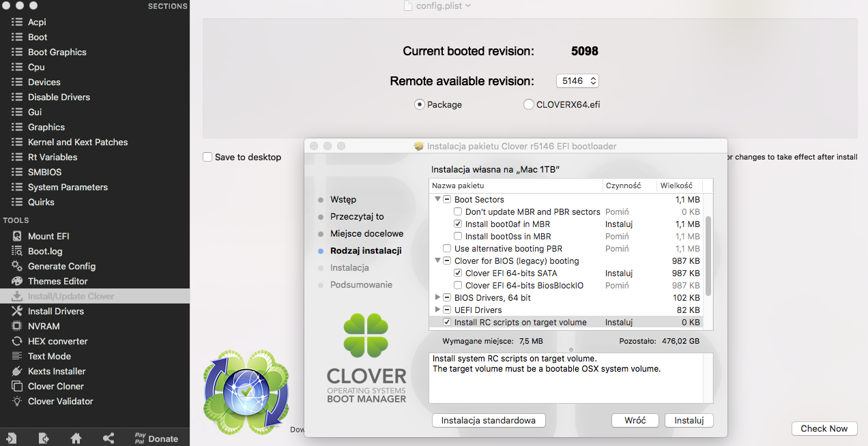Collapse Clover for BIOS (legacy) booting triangle
This screenshot has width=868, height=446.
437,261
